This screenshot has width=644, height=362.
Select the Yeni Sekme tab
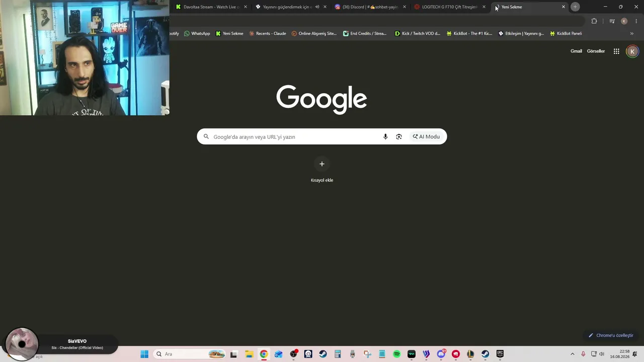click(530, 7)
